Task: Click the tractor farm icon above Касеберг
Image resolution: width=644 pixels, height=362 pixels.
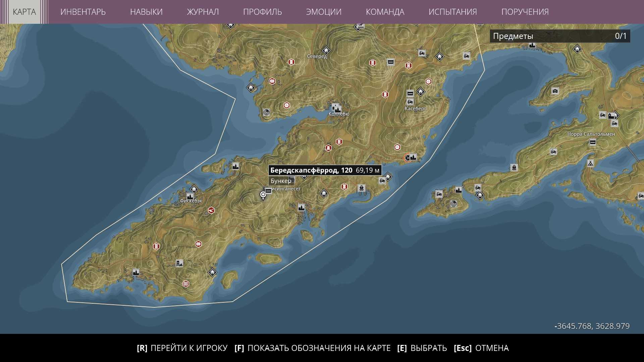Action: [410, 102]
